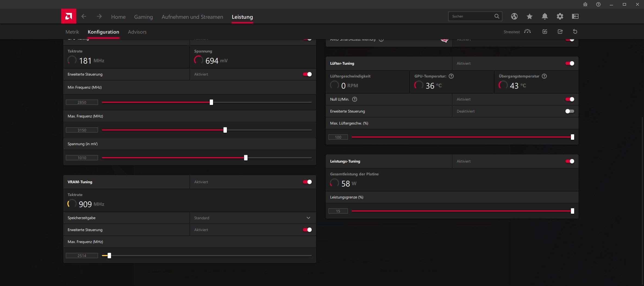The image size is (644, 286).
Task: Click the AMD logo icon
Action: pos(68,16)
